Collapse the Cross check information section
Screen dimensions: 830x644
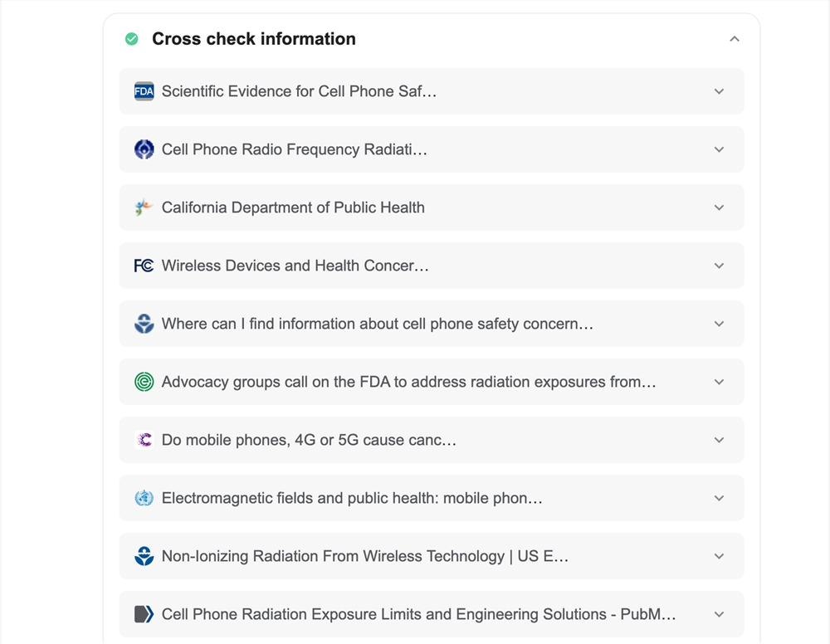[x=735, y=39]
